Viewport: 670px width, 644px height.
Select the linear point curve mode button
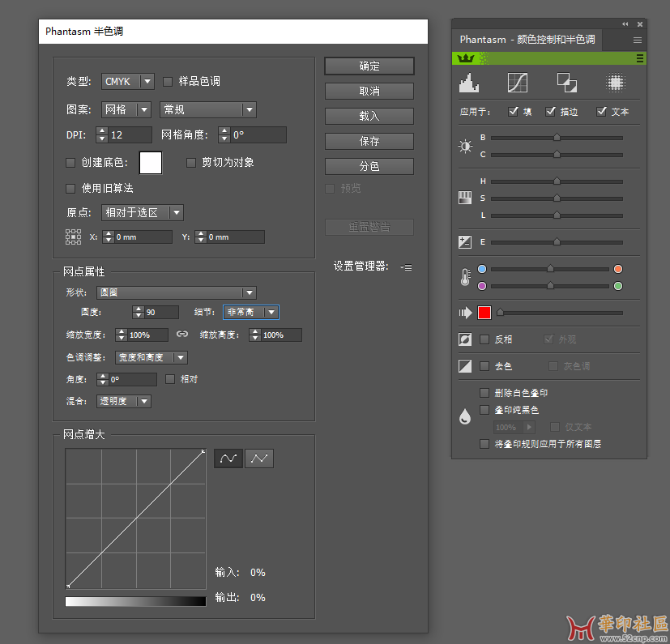(x=259, y=458)
